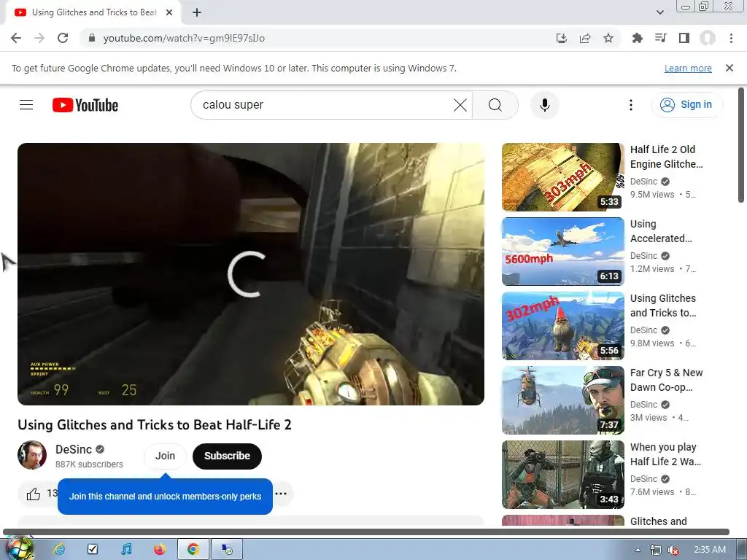Open the Learn more link
Image resolution: width=747 pixels, height=560 pixels.
(x=688, y=68)
